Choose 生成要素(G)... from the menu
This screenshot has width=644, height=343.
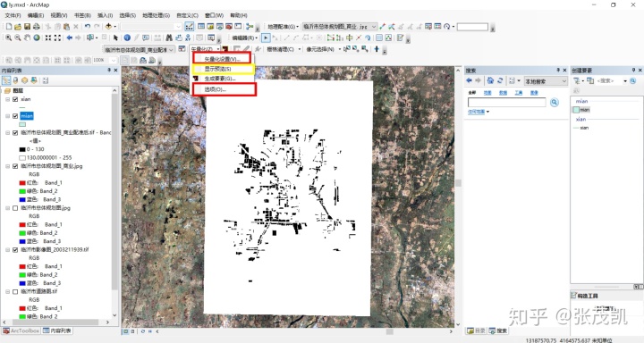point(224,79)
